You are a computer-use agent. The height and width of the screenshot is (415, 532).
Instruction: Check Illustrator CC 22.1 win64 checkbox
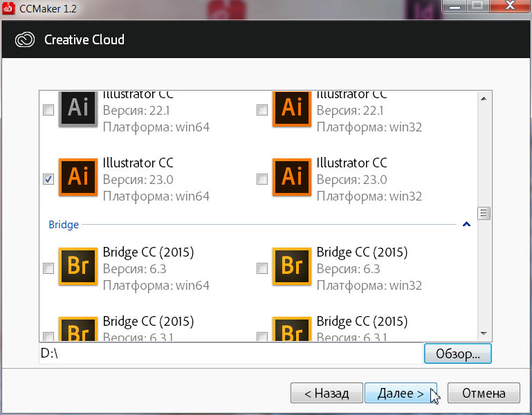[x=48, y=110]
